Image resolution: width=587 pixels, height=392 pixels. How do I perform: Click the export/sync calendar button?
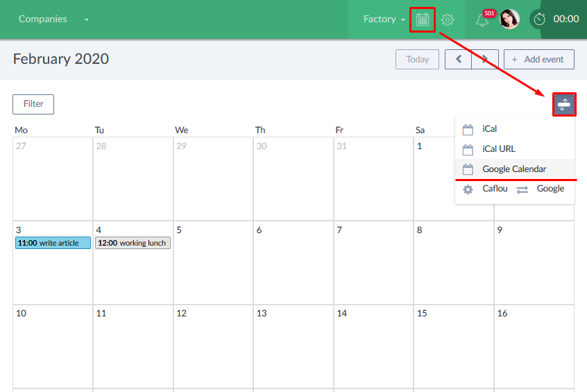pos(564,104)
